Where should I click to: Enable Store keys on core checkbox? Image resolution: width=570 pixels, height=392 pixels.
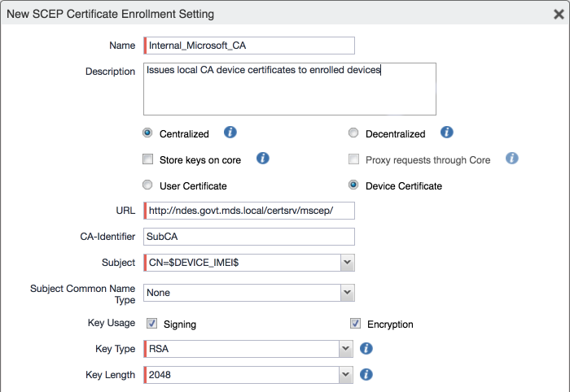click(x=147, y=159)
